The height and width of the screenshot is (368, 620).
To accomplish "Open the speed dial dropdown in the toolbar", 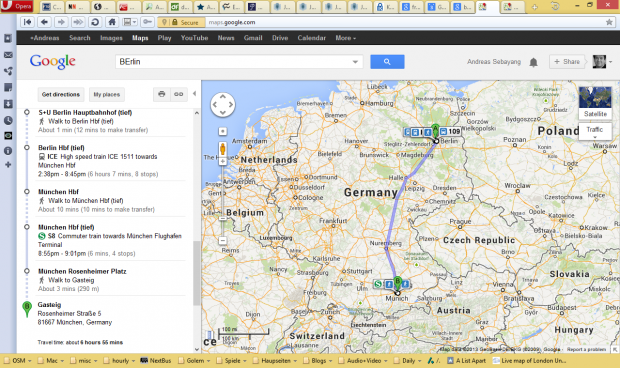I will [x=130, y=22].
